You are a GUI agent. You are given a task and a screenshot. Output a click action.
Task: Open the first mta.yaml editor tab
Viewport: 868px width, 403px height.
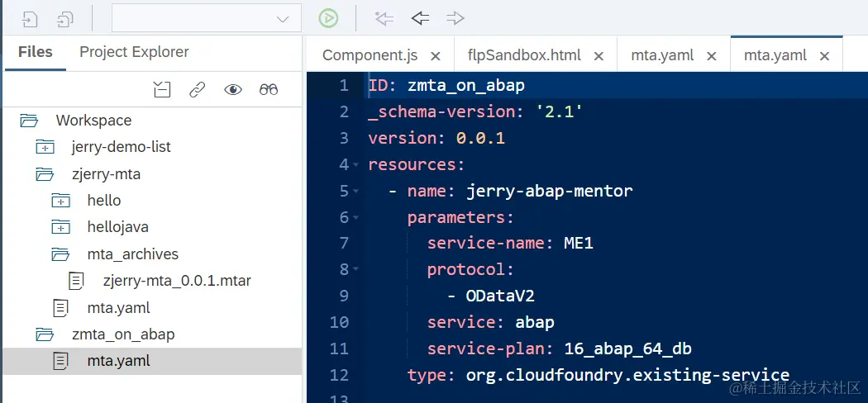[x=663, y=55]
